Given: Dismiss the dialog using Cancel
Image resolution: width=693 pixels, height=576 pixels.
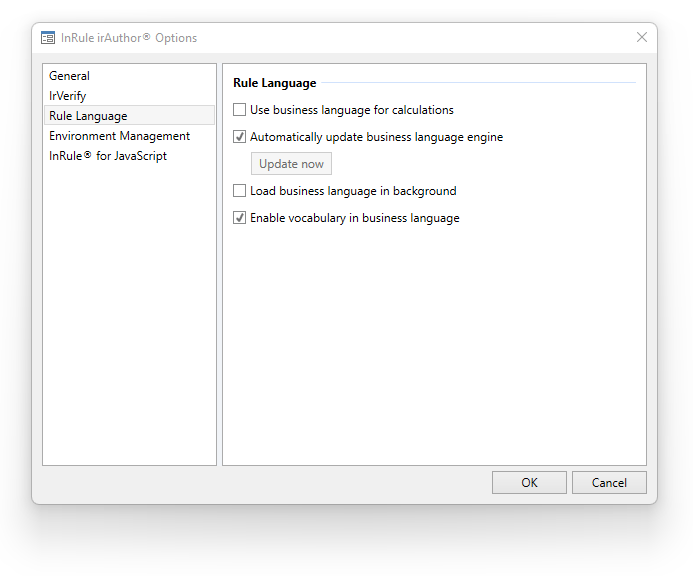Looking at the screenshot, I should pyautogui.click(x=609, y=483).
